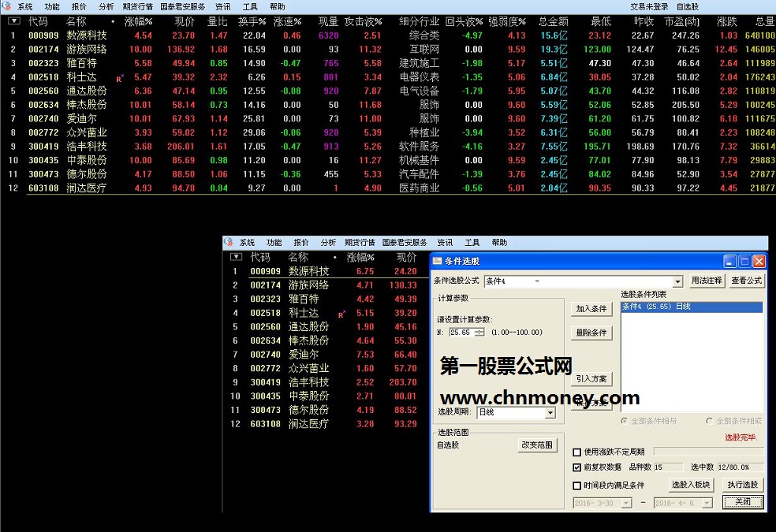Select 全部条件相或 radio button

coord(709,421)
